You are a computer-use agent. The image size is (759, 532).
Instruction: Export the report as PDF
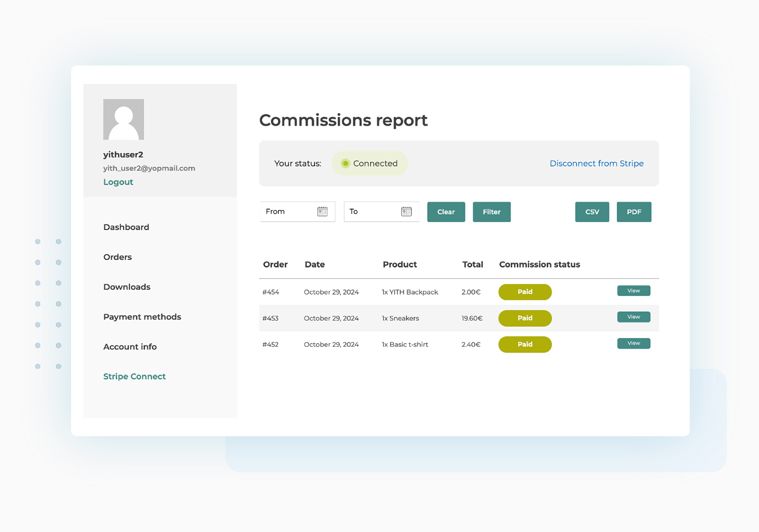coord(634,212)
